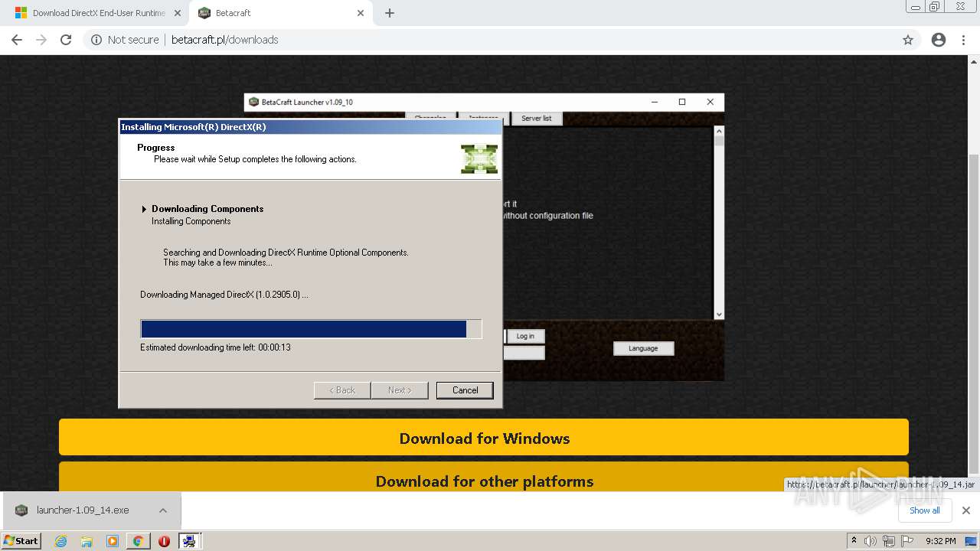Close the Download DirectX browser tab

click(178, 13)
